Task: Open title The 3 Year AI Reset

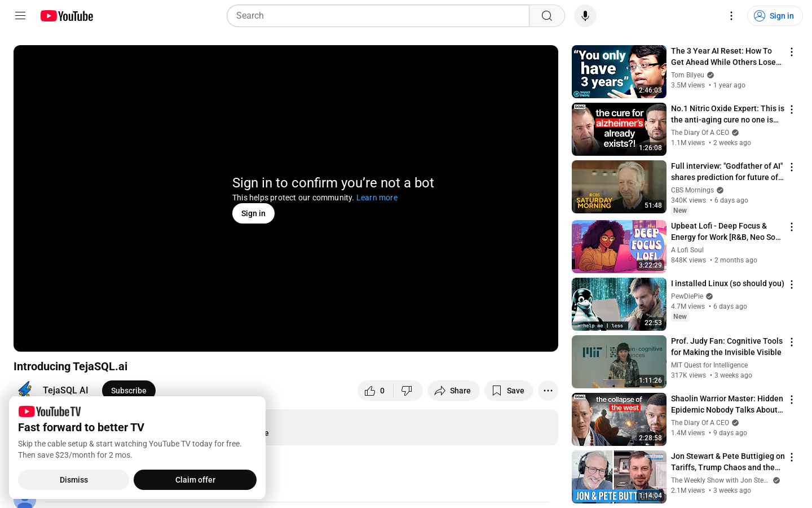Action: 726,56
